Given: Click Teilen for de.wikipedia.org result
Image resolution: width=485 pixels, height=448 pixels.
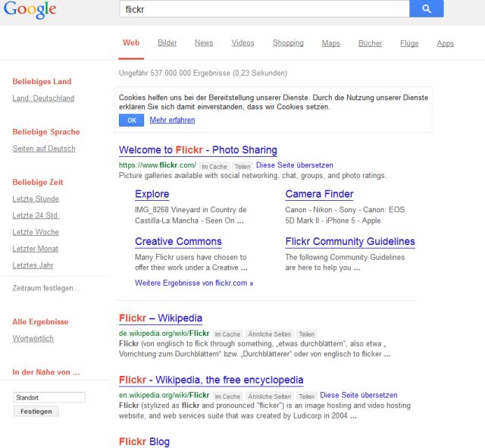Looking at the screenshot, I should pos(306,334).
